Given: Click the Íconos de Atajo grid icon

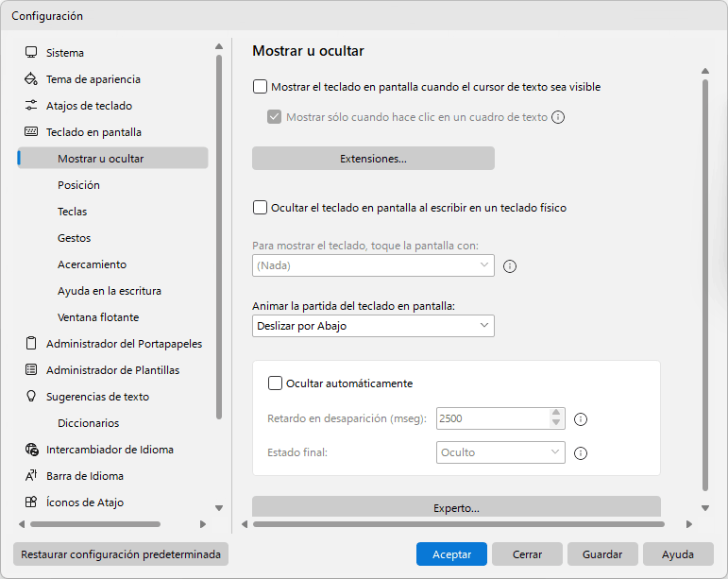Looking at the screenshot, I should pos(31,502).
